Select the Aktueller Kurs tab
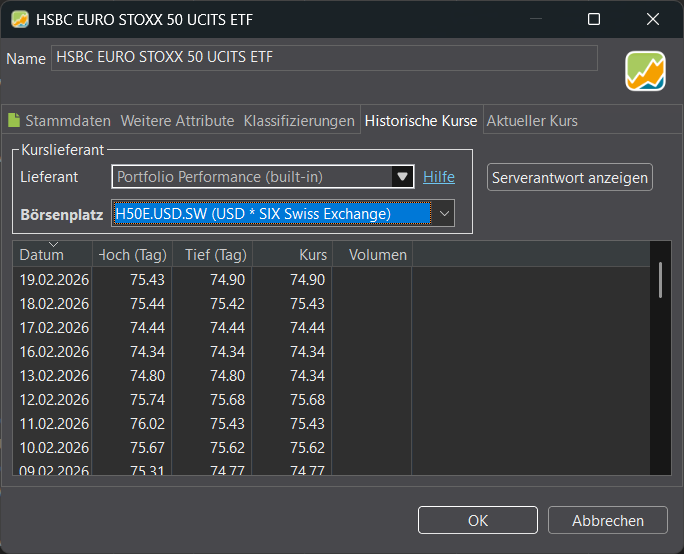Viewport: 684px width, 554px height. coord(532,121)
